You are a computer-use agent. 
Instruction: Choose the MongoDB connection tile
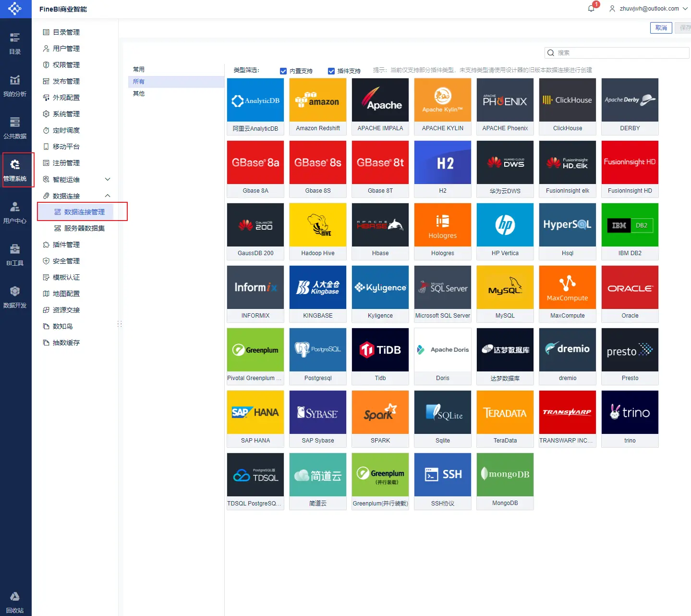pyautogui.click(x=505, y=481)
